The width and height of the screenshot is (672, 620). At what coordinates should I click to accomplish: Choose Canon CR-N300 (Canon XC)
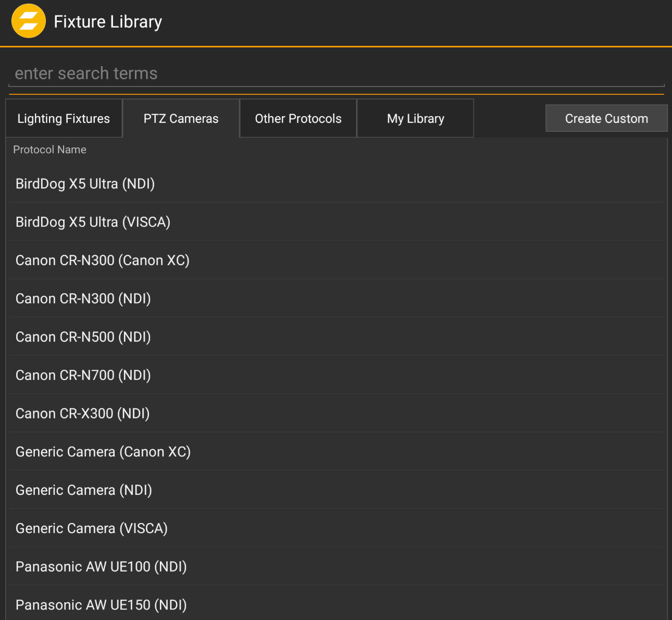pyautogui.click(x=337, y=260)
